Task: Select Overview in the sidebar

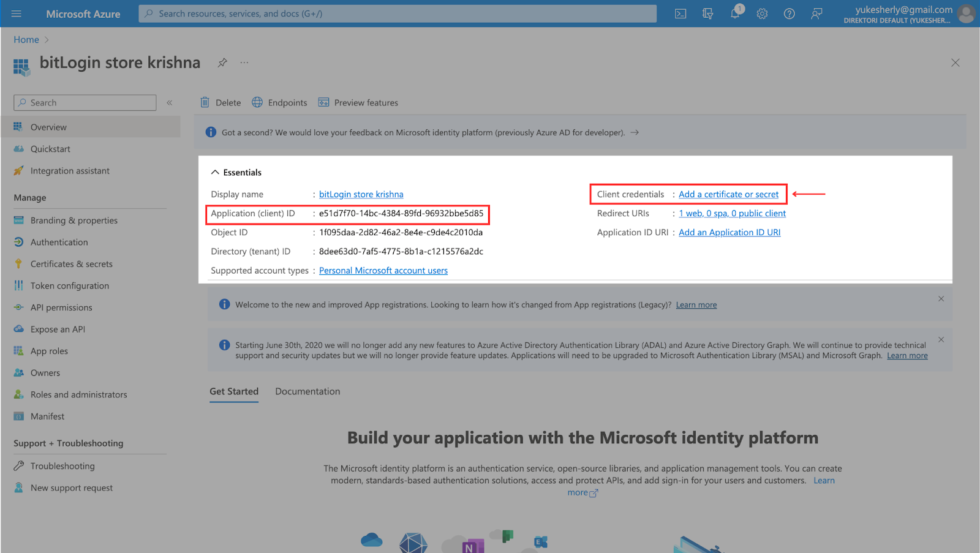Action: 91,127
